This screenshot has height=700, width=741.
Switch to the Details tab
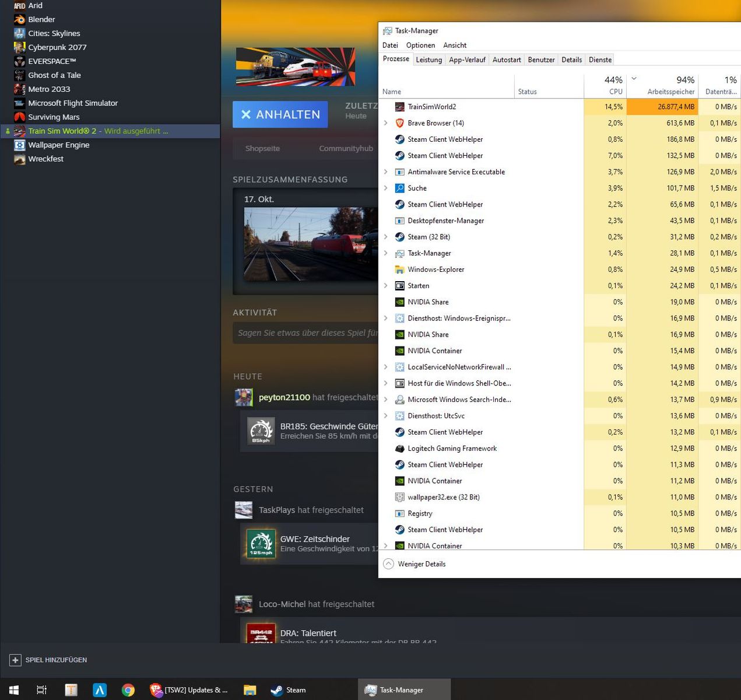(571, 60)
